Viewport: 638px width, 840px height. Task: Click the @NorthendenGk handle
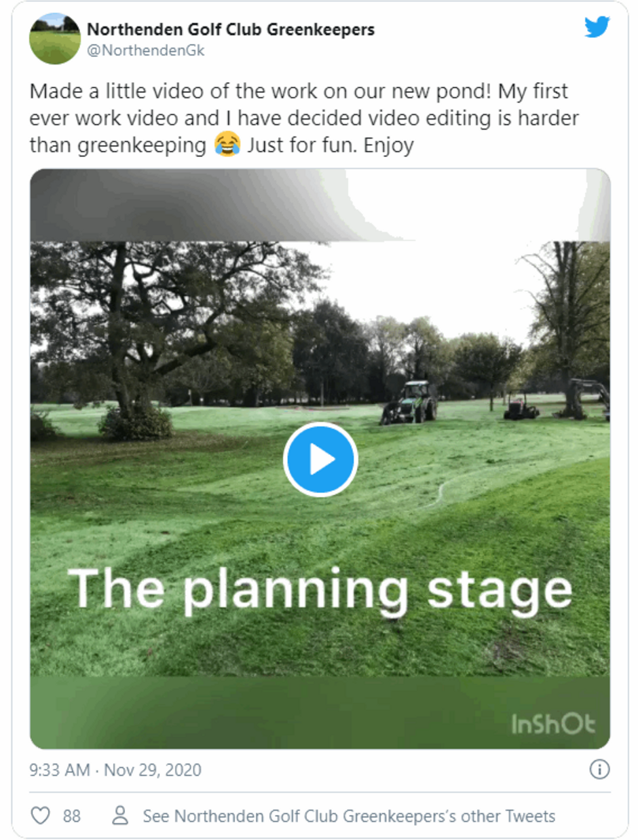(146, 50)
